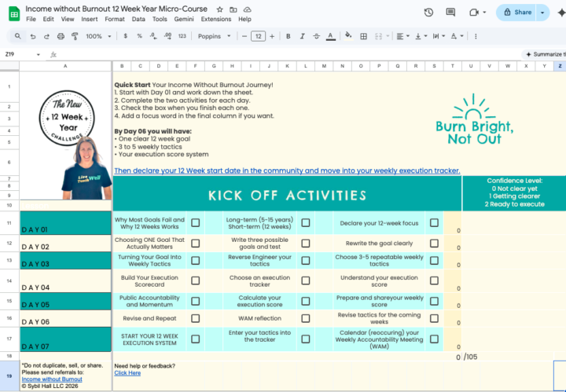Toggle italic formatting

click(302, 36)
